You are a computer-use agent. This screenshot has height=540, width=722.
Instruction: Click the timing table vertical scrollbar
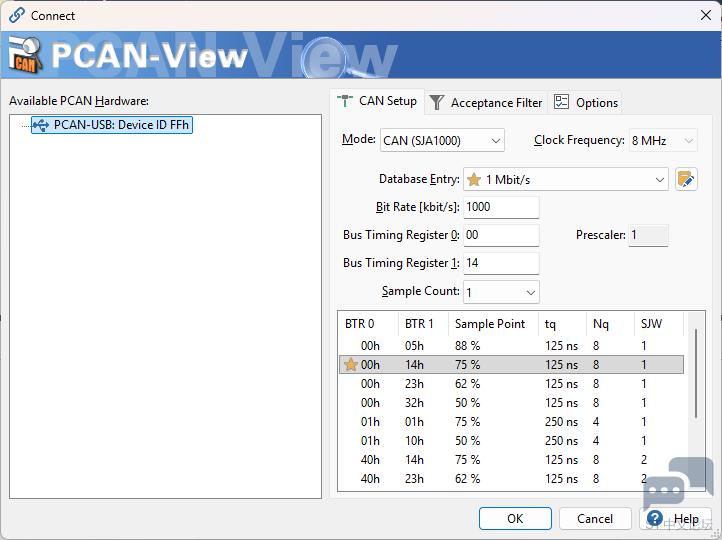click(696, 373)
